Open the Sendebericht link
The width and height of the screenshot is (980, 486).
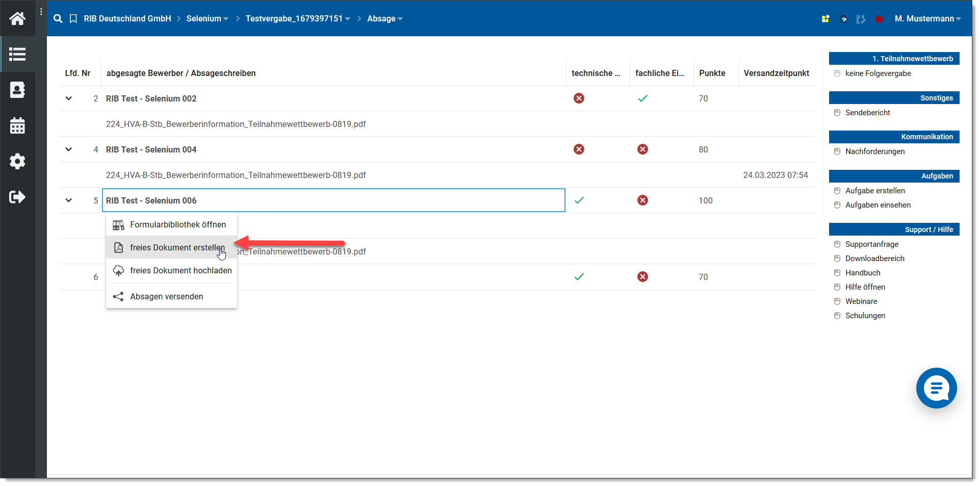[x=867, y=113]
